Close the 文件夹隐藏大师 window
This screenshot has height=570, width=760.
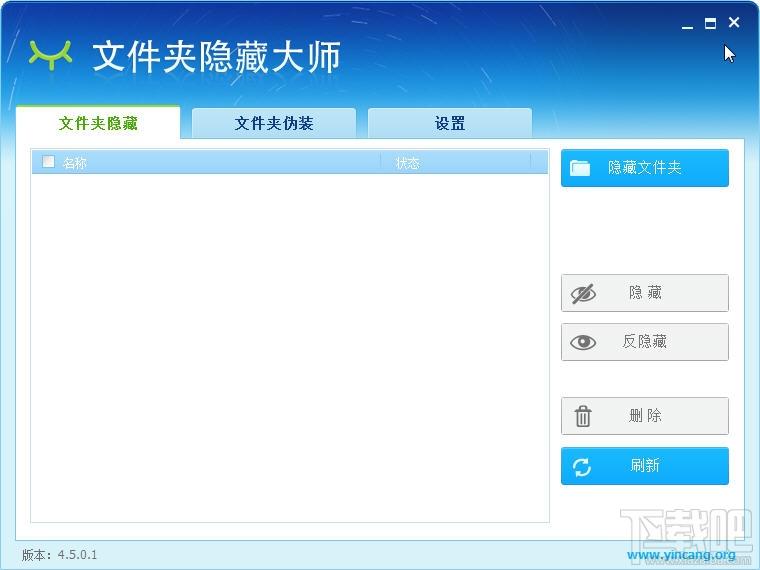pos(734,22)
